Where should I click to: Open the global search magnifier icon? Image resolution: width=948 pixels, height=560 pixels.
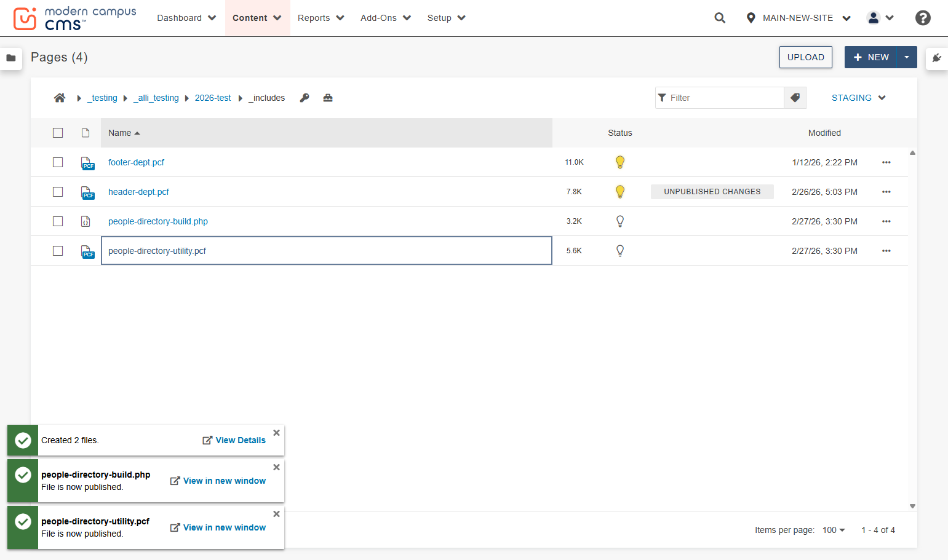pos(720,18)
